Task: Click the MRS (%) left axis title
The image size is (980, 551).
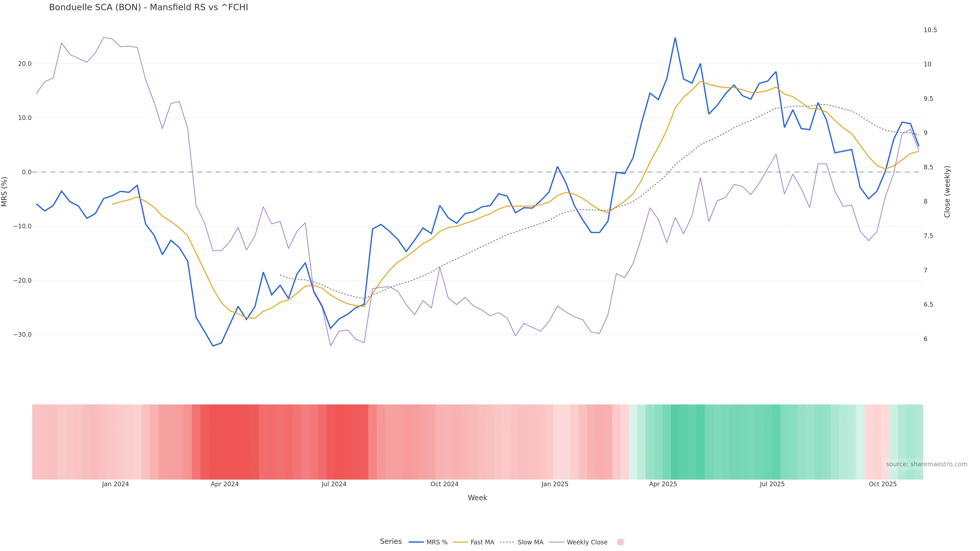Action: point(5,192)
